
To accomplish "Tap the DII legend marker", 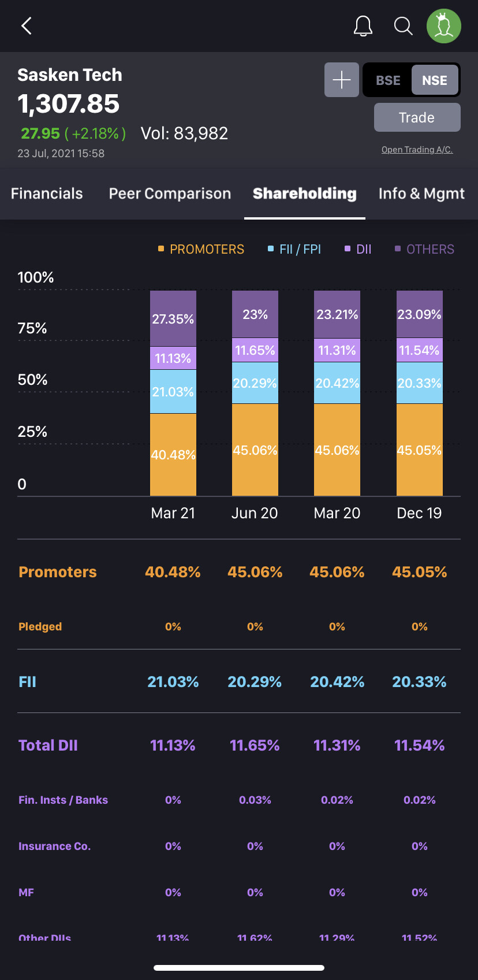I will tap(348, 249).
